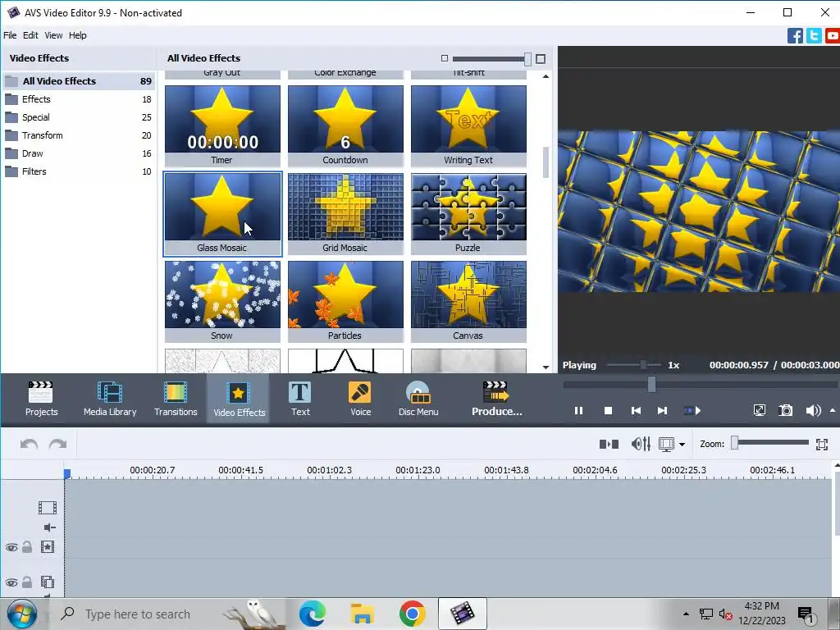
Task: Open the View menu
Action: point(53,35)
